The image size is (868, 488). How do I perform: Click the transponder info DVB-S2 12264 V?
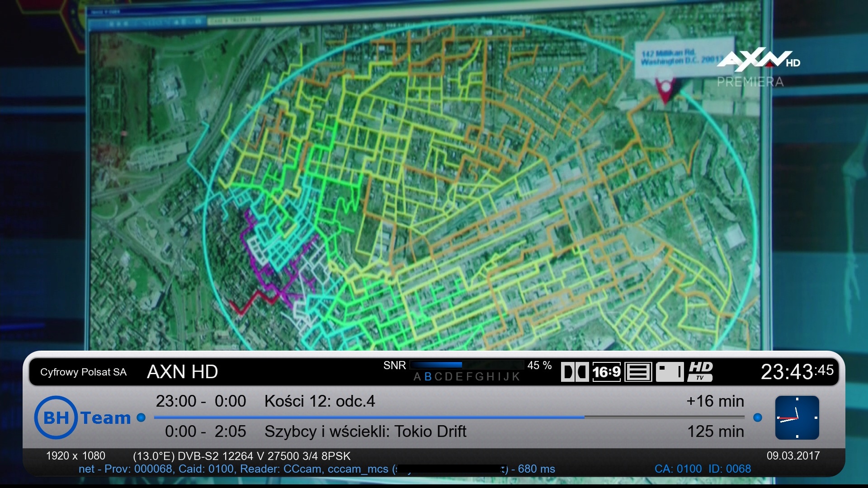coord(241,456)
